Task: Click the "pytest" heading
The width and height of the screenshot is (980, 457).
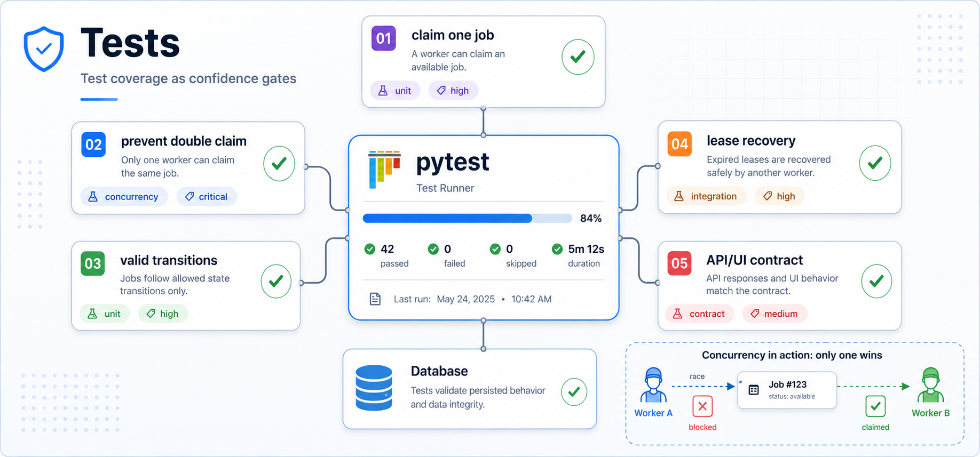Action: (x=453, y=163)
